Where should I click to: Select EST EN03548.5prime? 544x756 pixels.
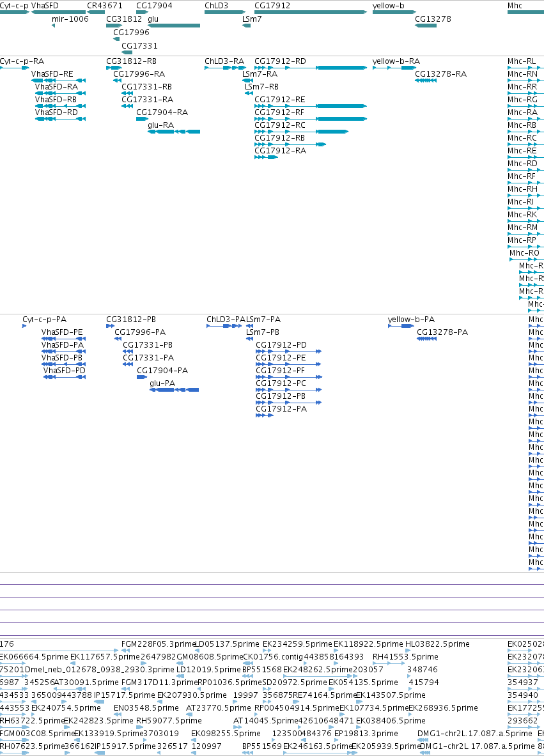coord(146,708)
